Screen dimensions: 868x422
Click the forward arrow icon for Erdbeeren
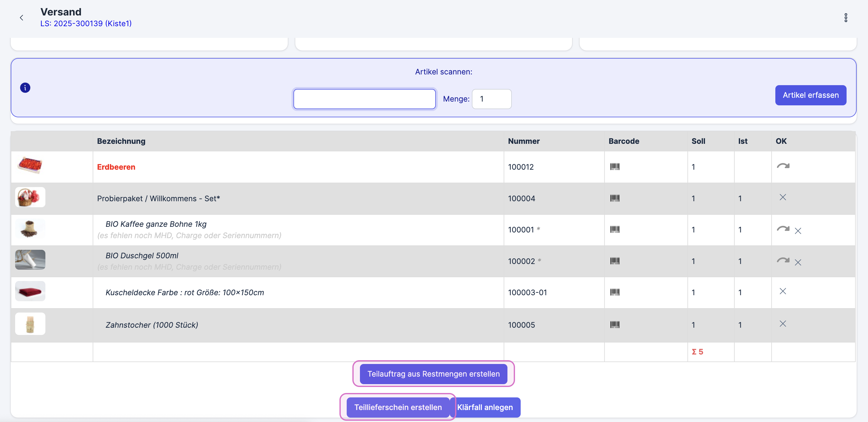pos(783,166)
